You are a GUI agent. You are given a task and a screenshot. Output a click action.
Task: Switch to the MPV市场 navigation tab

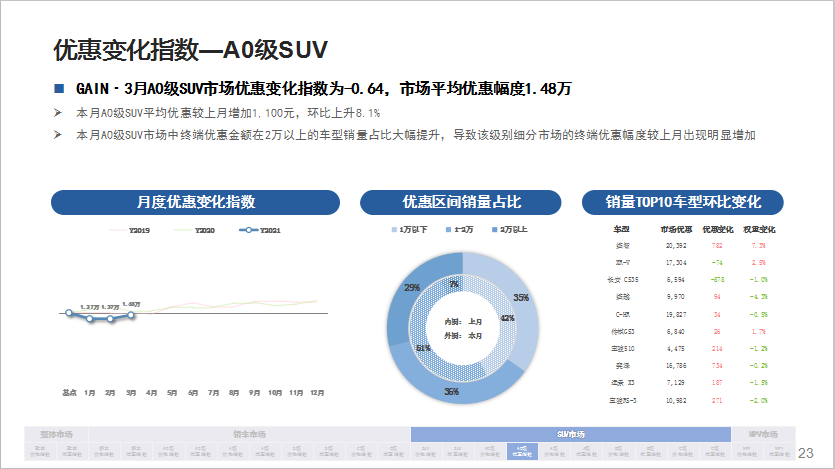(x=765, y=434)
